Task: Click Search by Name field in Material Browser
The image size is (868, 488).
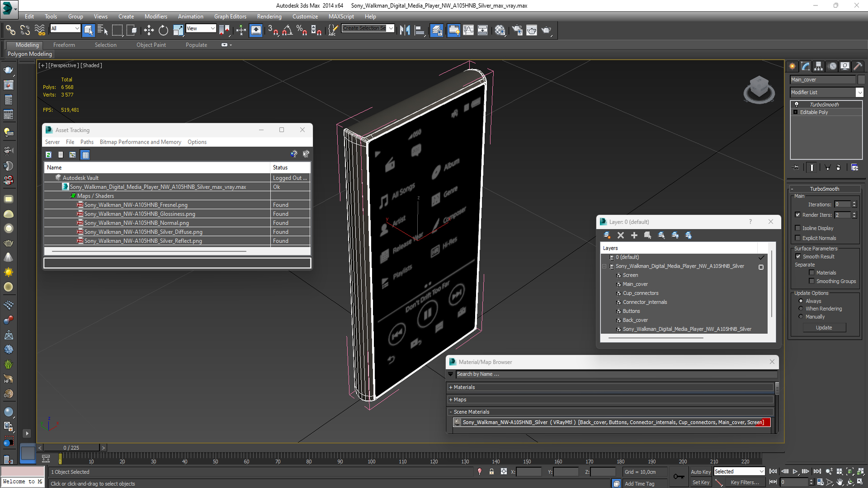Action: click(617, 374)
